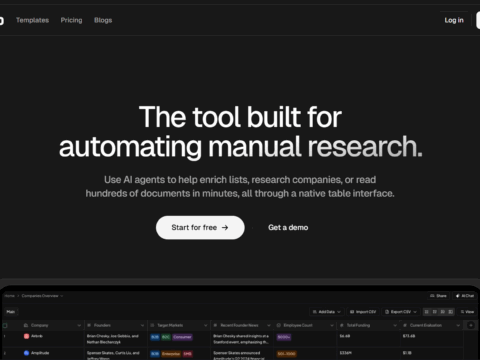The width and height of the screenshot is (480, 360).
Task: Toggle the select-all checkbox in the table header
Action: (5, 325)
